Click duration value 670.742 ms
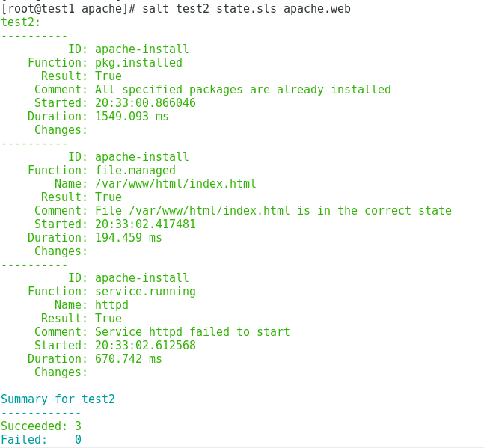This screenshot has width=484, height=448. point(129,359)
